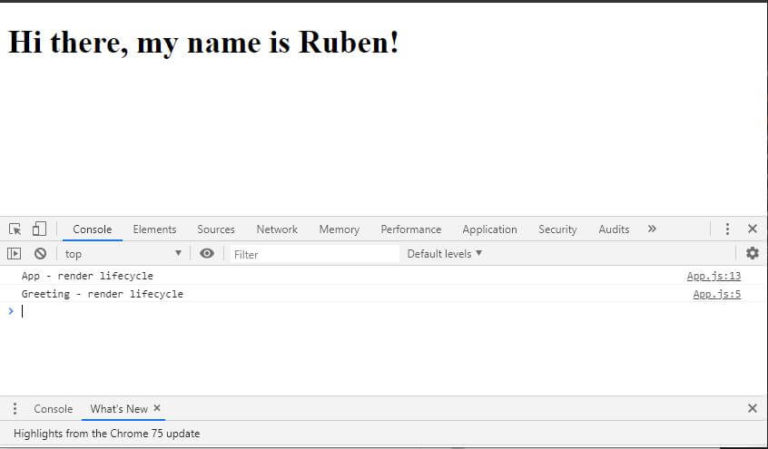Expand the top JavaScript context dropdown
768x449 pixels.
coord(122,254)
